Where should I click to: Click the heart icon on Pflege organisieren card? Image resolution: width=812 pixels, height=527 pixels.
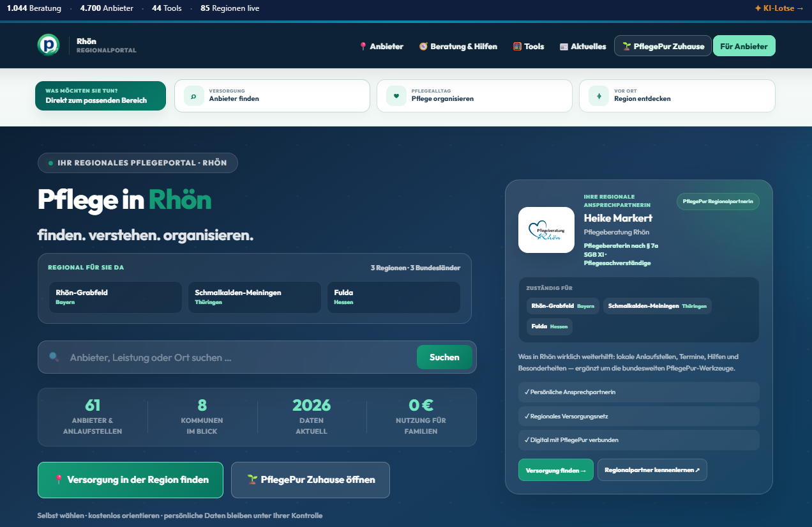(396, 96)
